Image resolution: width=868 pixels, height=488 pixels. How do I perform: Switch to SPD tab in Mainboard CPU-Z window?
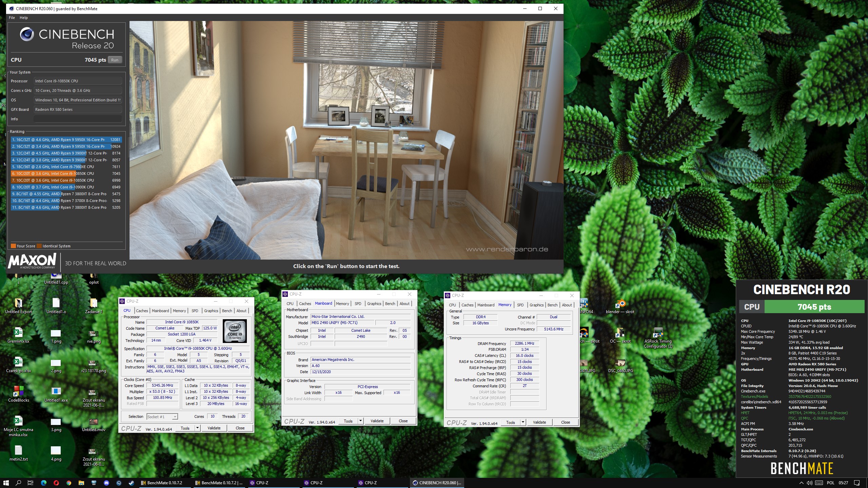tap(358, 304)
